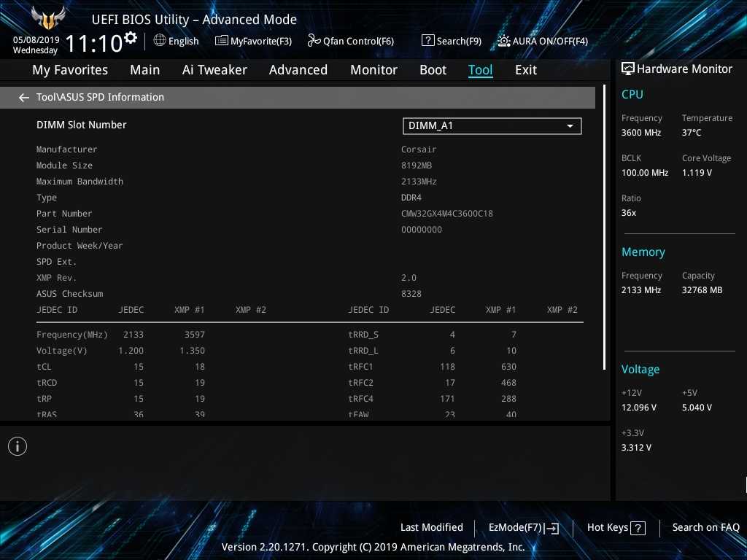This screenshot has height=560, width=747.
Task: Open the Exit tab
Action: pos(526,70)
